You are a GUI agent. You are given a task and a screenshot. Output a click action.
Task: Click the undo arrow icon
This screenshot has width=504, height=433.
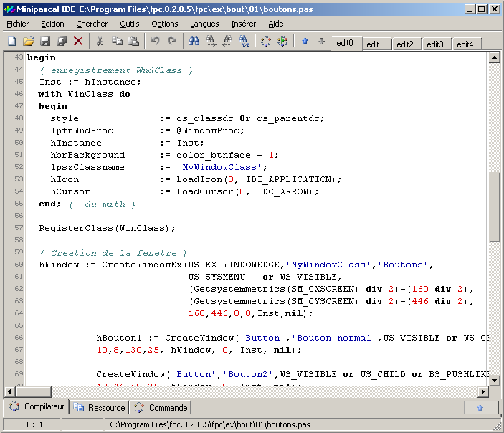[156, 42]
